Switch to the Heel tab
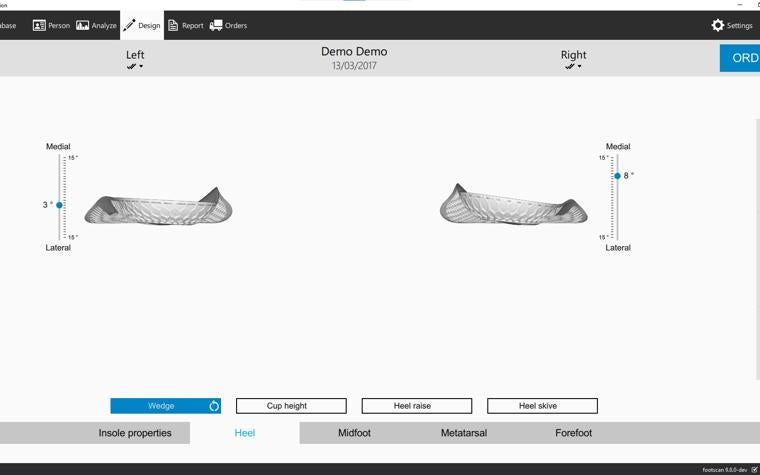760x475 pixels. 245,433
